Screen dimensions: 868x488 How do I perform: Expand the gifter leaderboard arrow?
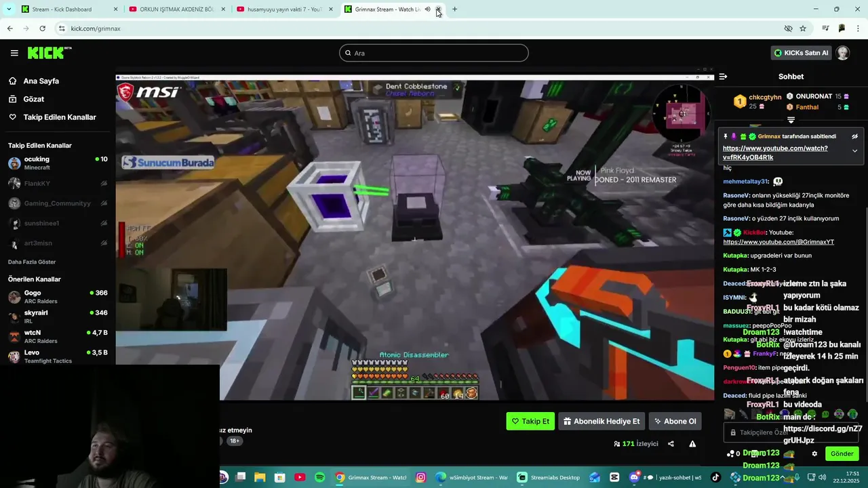(791, 120)
